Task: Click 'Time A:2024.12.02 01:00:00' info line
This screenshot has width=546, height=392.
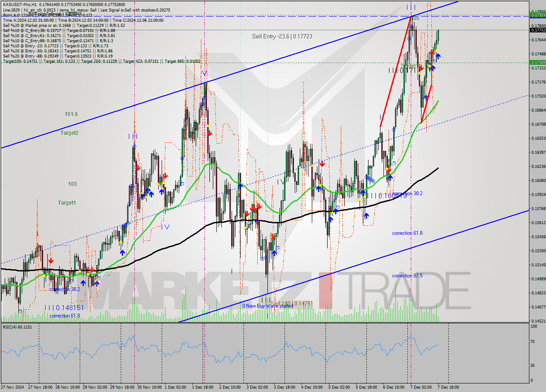Action: [x=29, y=20]
